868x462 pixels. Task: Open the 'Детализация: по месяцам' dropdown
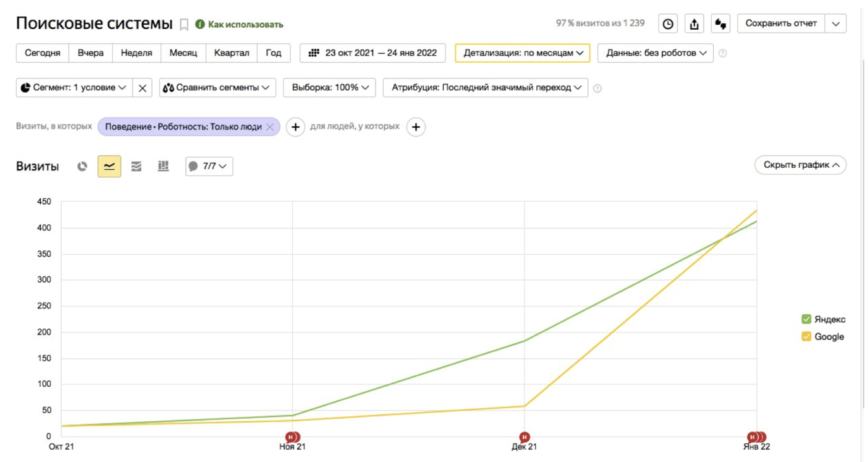pos(523,53)
